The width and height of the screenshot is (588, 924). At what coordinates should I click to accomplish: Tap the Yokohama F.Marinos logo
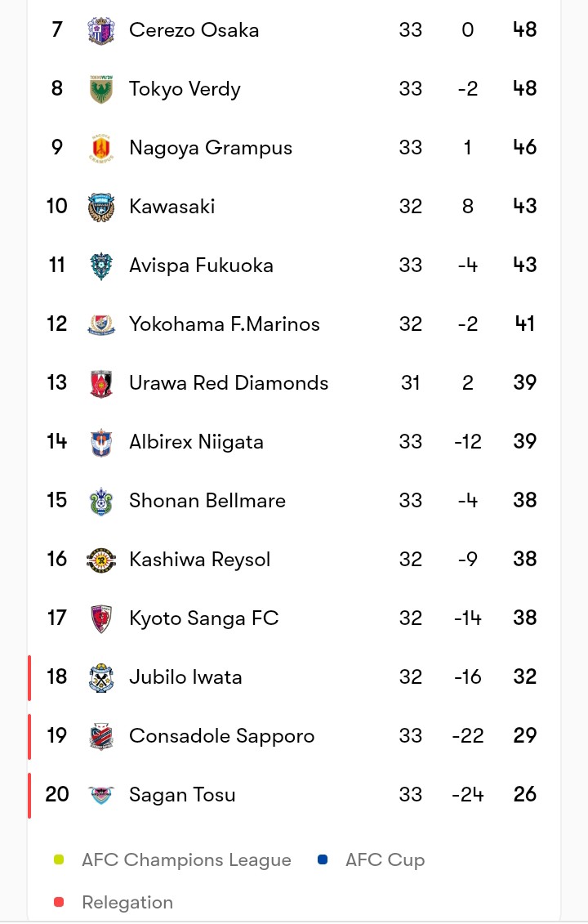pyautogui.click(x=101, y=324)
